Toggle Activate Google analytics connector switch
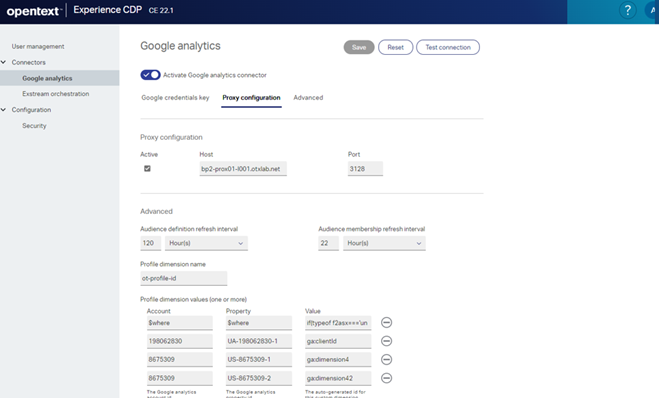The width and height of the screenshot is (659, 398). [150, 75]
